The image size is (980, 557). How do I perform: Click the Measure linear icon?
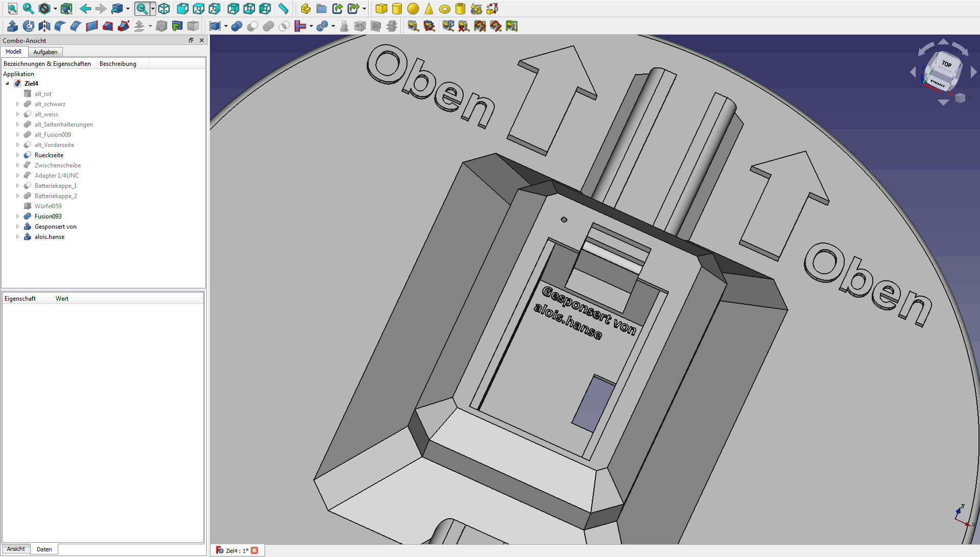(413, 26)
